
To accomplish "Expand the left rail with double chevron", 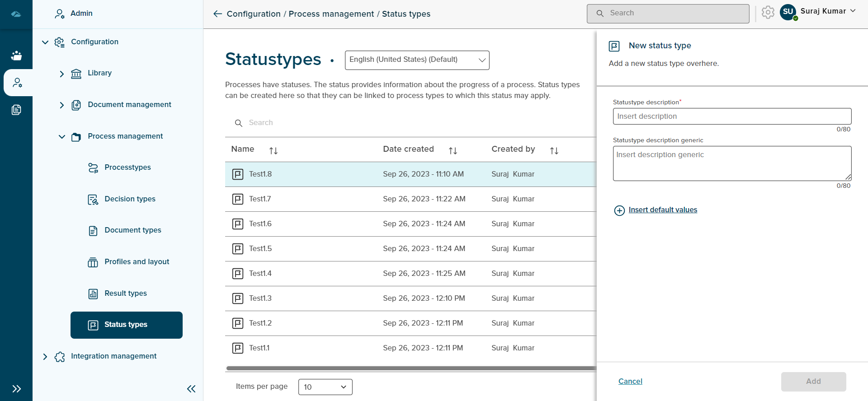I will (x=16, y=389).
